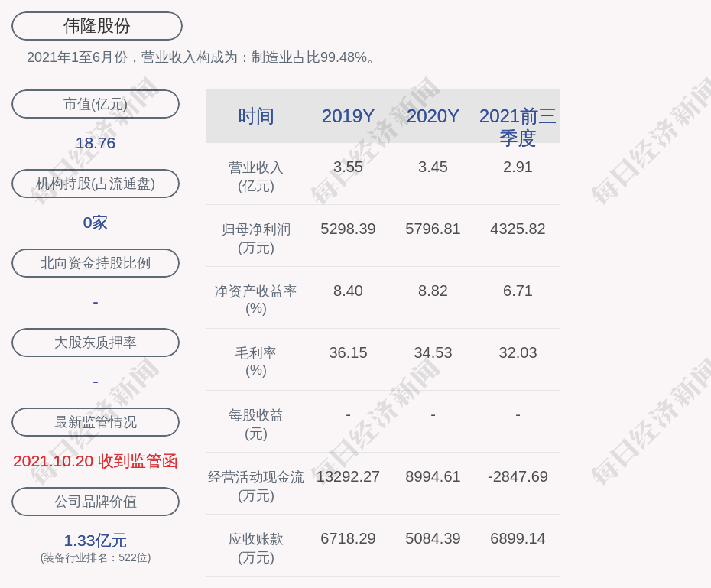
Task: Select the 北向资金持股比例 pill
Action: pyautogui.click(x=96, y=263)
